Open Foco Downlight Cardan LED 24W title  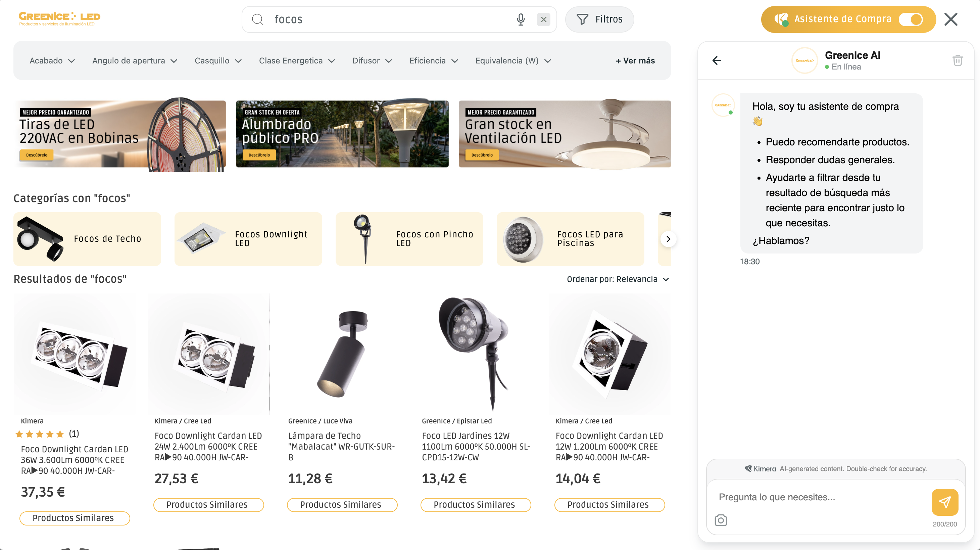[208, 447]
